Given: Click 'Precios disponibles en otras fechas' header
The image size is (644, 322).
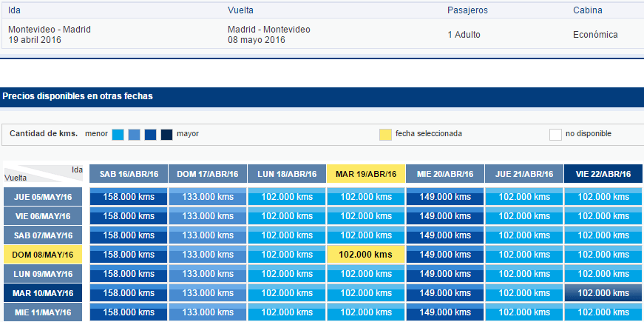Looking at the screenshot, I should 78,96.
